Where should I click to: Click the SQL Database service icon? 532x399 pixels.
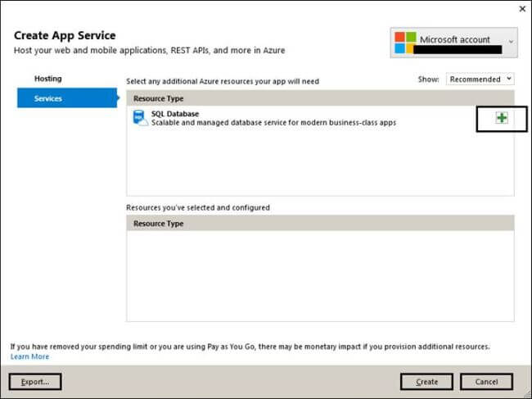point(139,119)
